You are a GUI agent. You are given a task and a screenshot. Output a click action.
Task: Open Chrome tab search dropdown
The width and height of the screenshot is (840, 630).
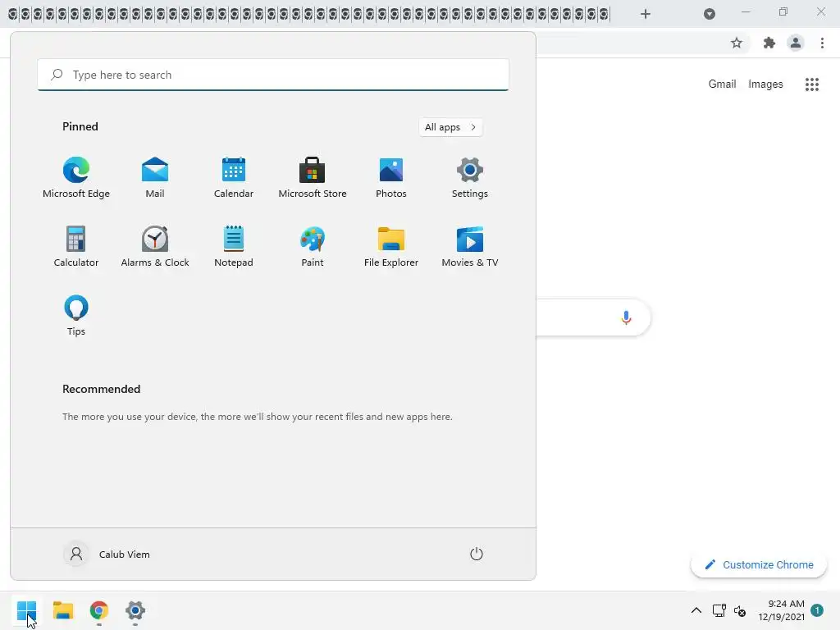710,14
